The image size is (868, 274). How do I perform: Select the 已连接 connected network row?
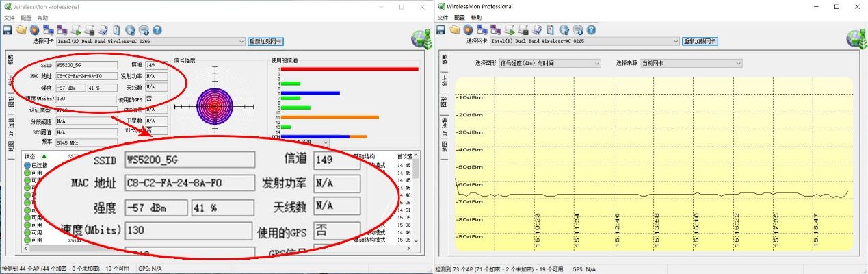point(33,165)
